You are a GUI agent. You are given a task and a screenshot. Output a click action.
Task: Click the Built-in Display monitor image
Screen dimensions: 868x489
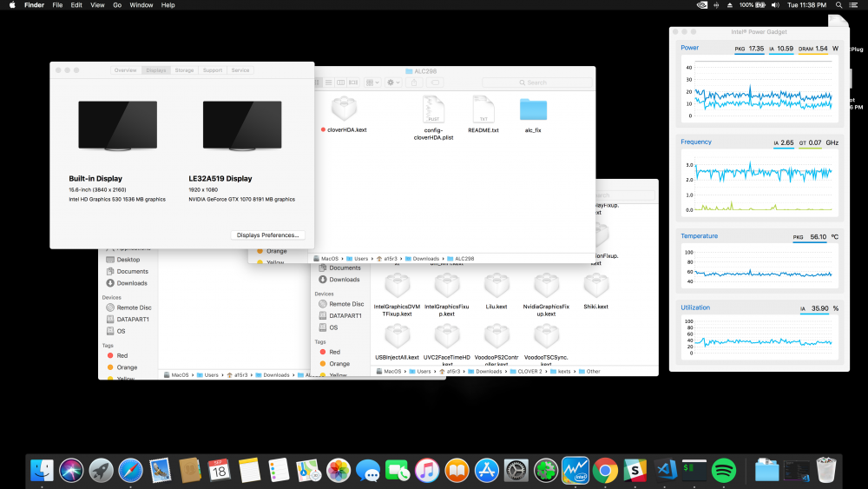pyautogui.click(x=117, y=125)
